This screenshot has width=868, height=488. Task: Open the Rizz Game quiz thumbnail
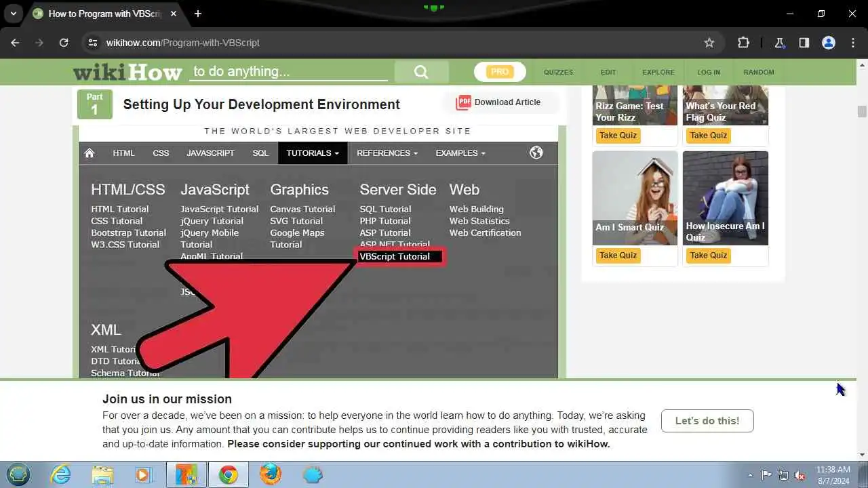pos(635,106)
